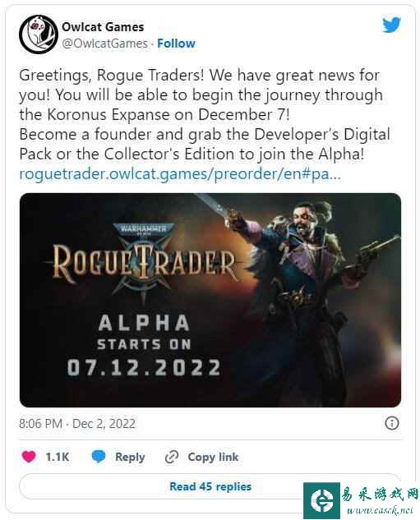This screenshot has height=520, width=420.
Task: Click the 1.1K likes count
Action: click(x=57, y=457)
